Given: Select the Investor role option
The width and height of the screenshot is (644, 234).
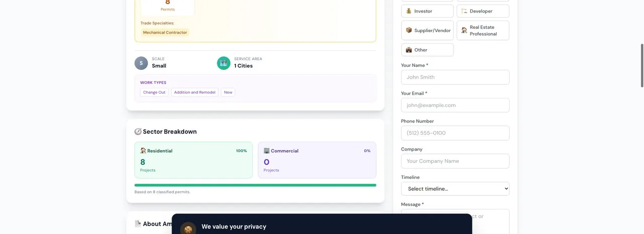Looking at the screenshot, I should (427, 11).
